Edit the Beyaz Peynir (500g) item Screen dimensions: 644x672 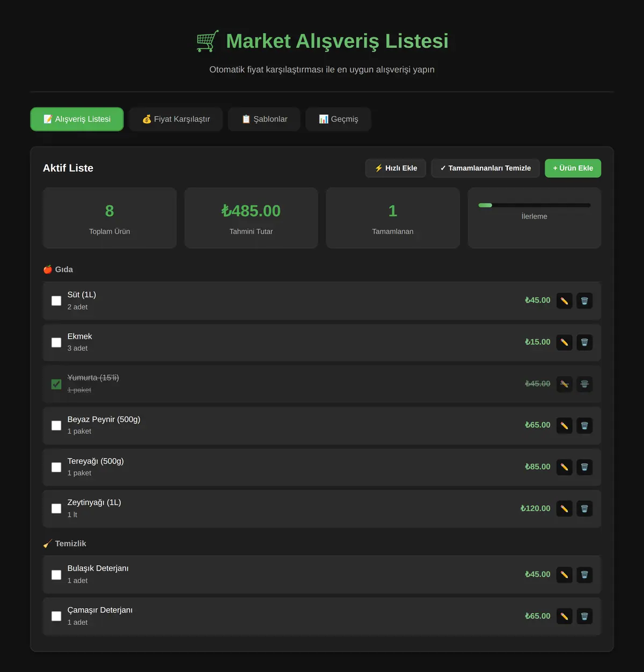[x=564, y=426]
